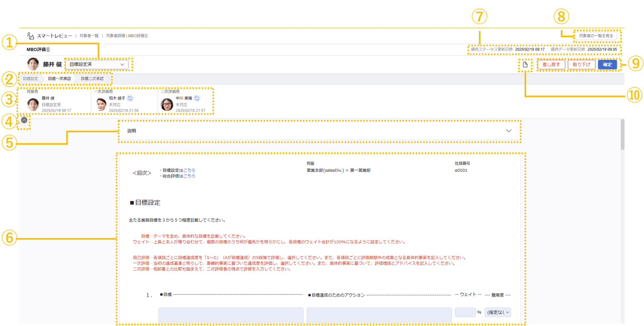Open the 難易度 (指定なし) dropdown

click(x=498, y=312)
